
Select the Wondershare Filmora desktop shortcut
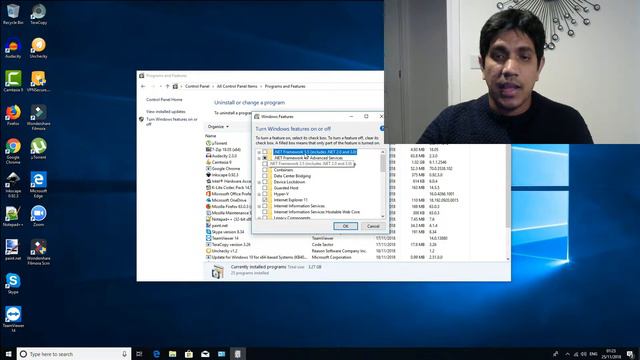tap(38, 118)
